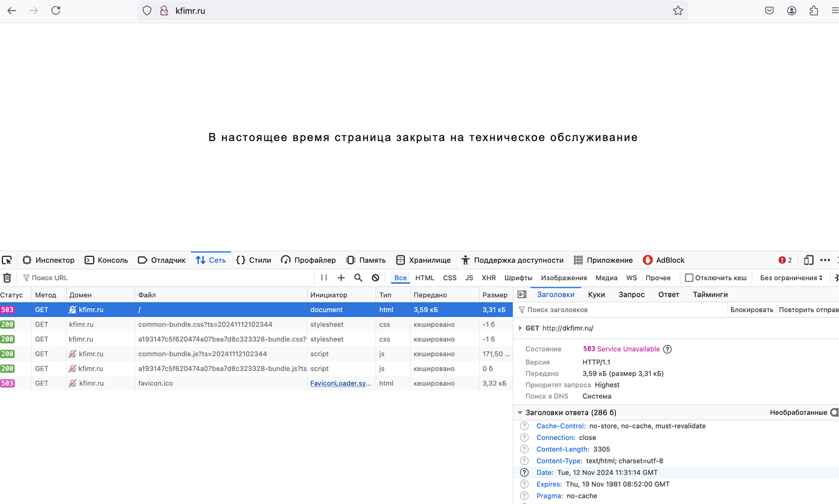Click the browser reload page icon
The image size is (839, 504).
click(56, 11)
